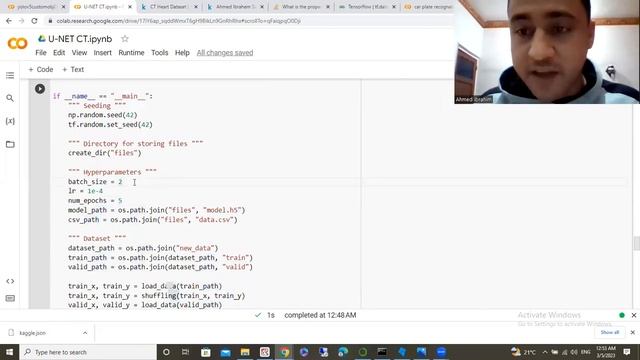Click the create_dir("files") line
640x360 pixels.
point(104,153)
